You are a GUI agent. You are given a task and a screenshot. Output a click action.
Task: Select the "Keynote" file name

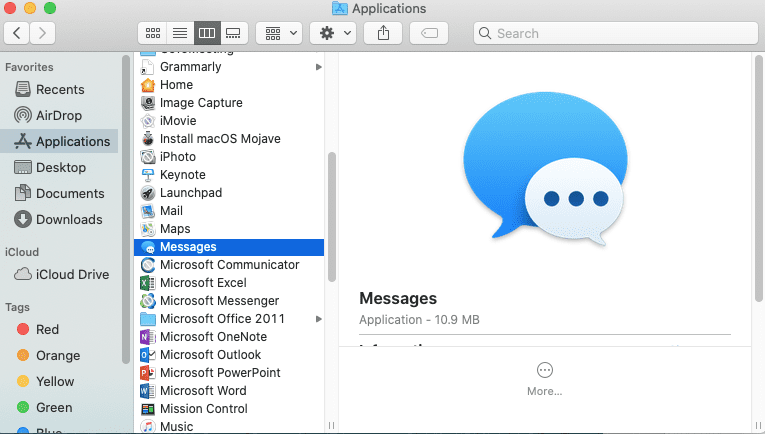183,175
